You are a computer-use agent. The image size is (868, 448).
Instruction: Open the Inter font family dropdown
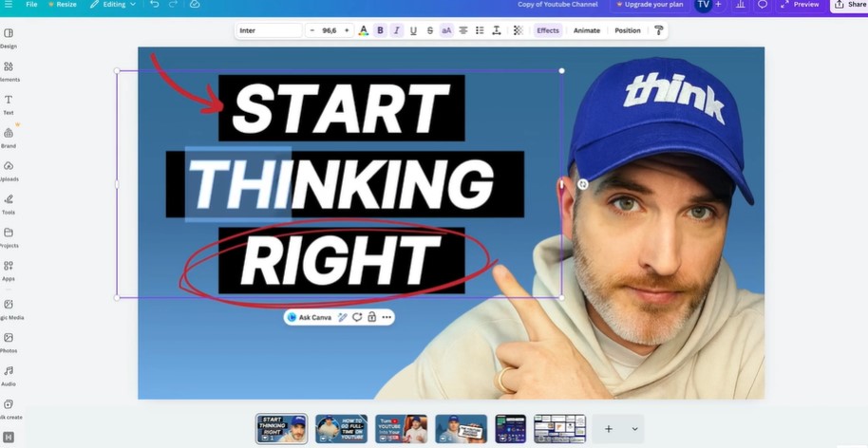click(x=269, y=30)
